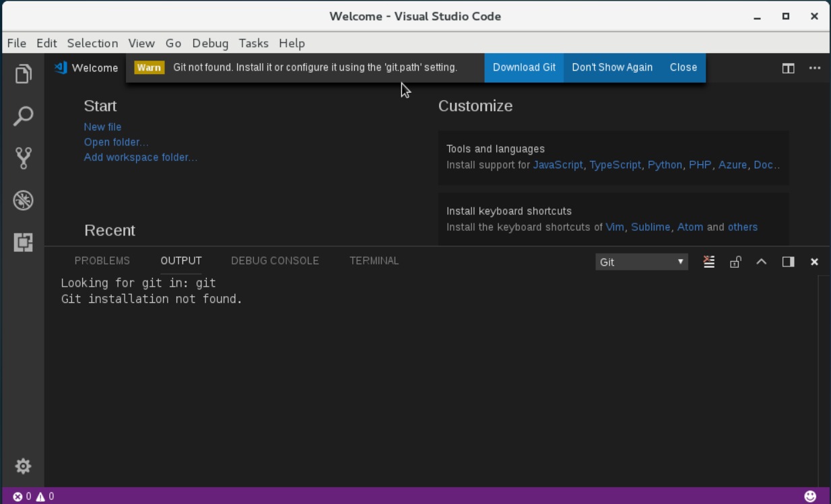Click Add workspace folder... link
Image resolution: width=831 pixels, height=504 pixels.
[140, 157]
